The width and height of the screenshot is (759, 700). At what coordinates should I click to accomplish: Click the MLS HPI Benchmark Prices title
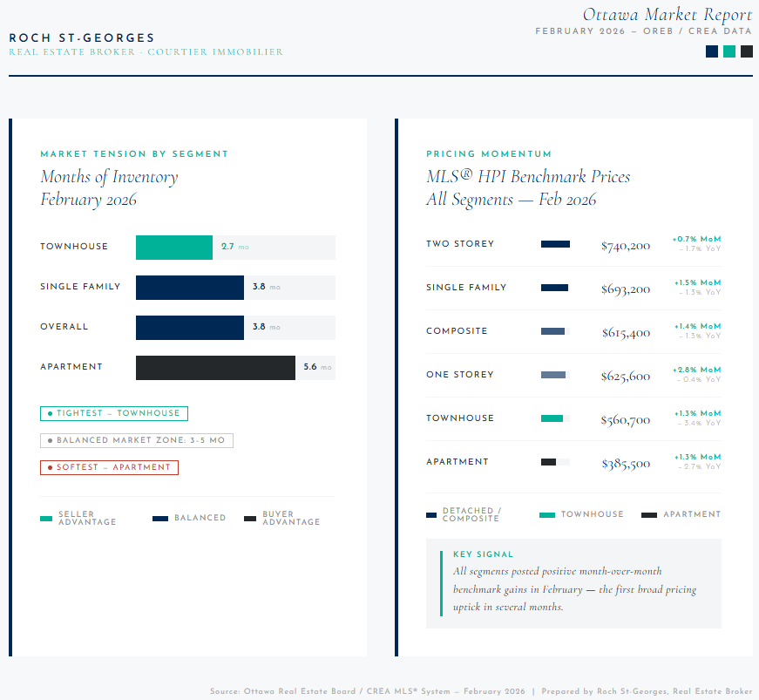coord(528,188)
